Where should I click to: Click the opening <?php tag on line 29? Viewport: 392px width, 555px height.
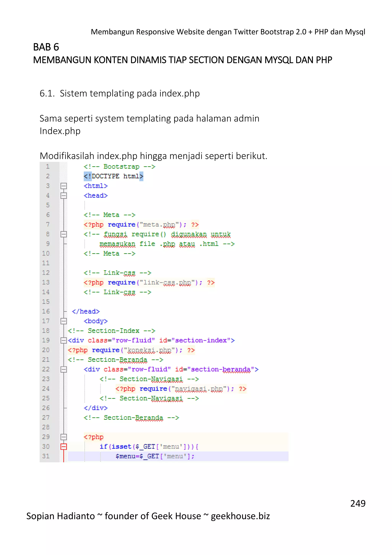pos(94,437)
